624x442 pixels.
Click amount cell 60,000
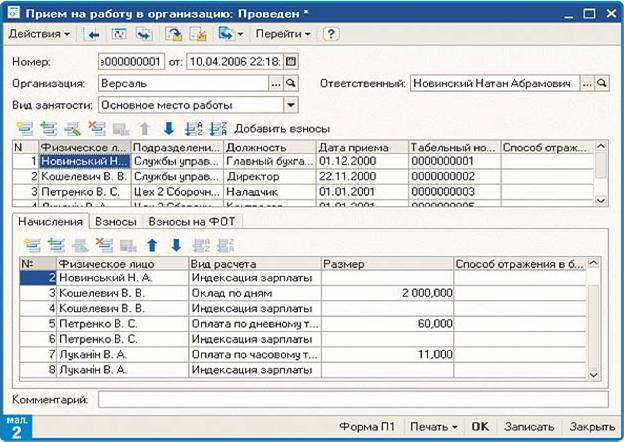pos(388,324)
